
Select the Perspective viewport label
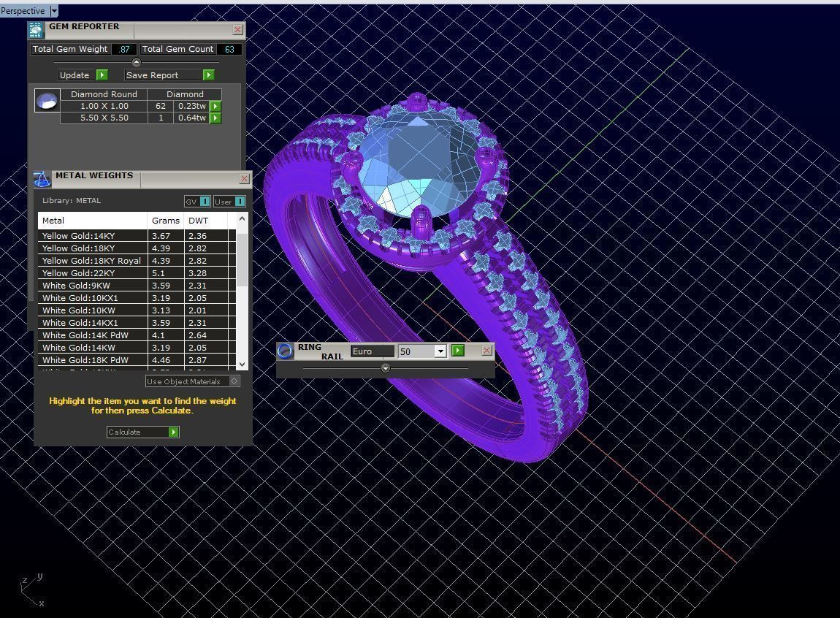[x=23, y=11]
